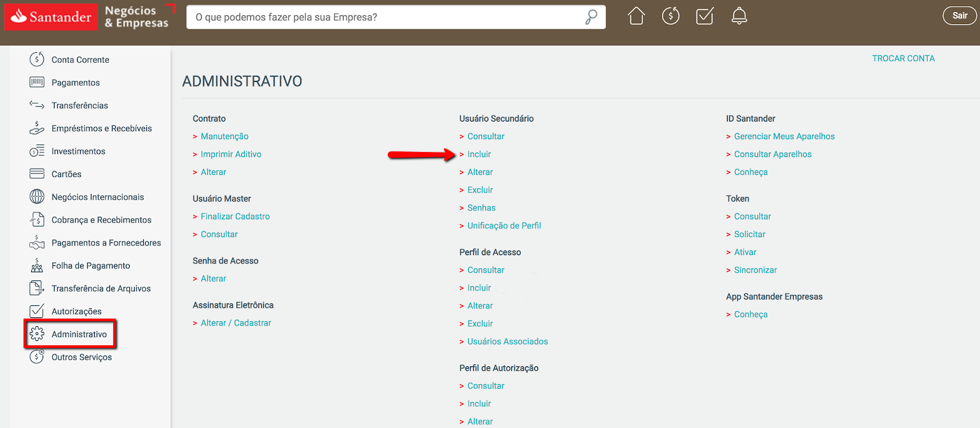Click Senhas under Usuário Secundário

pyautogui.click(x=481, y=207)
